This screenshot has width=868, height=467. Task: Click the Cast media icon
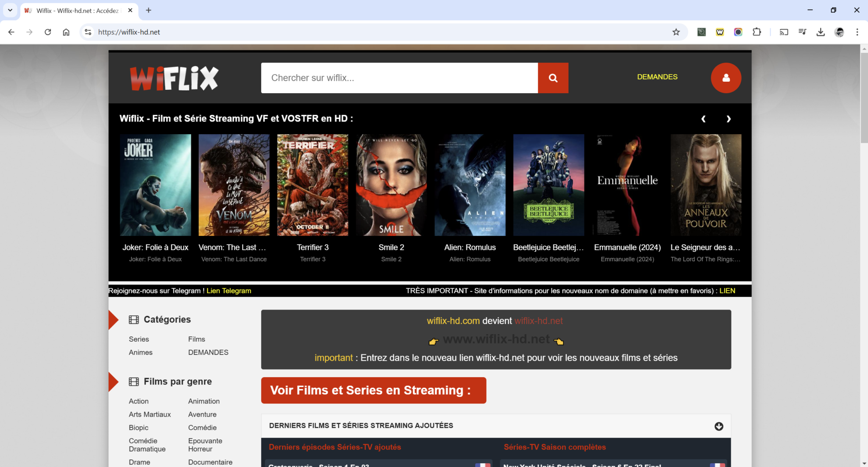point(784,32)
